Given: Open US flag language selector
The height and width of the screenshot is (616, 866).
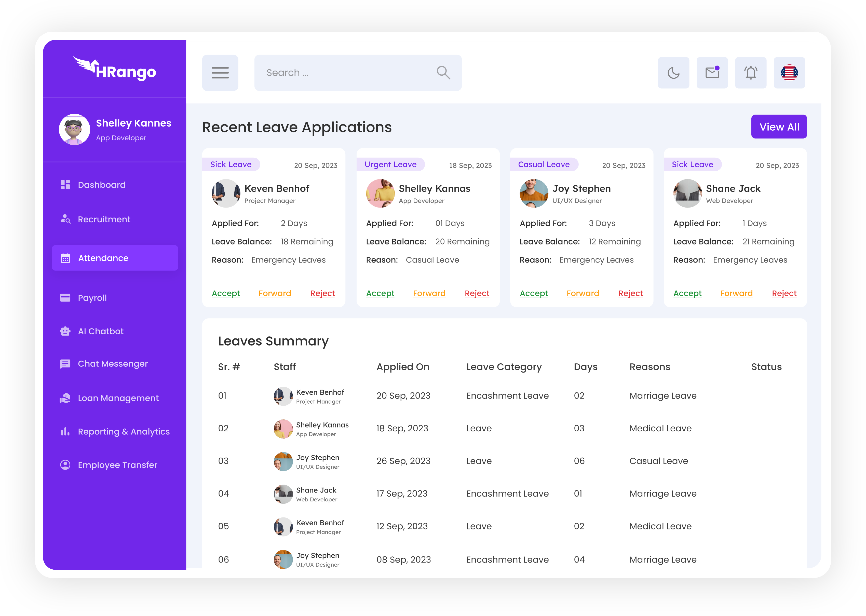Looking at the screenshot, I should 789,73.
